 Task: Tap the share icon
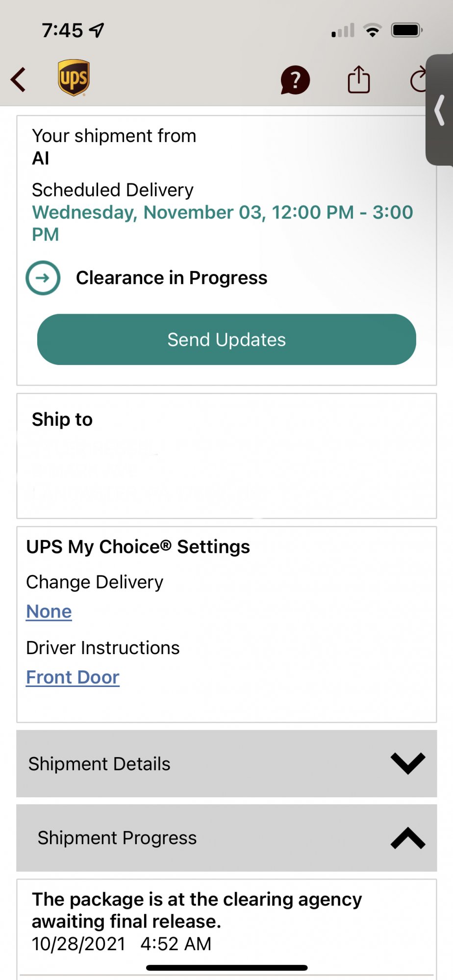tap(358, 79)
